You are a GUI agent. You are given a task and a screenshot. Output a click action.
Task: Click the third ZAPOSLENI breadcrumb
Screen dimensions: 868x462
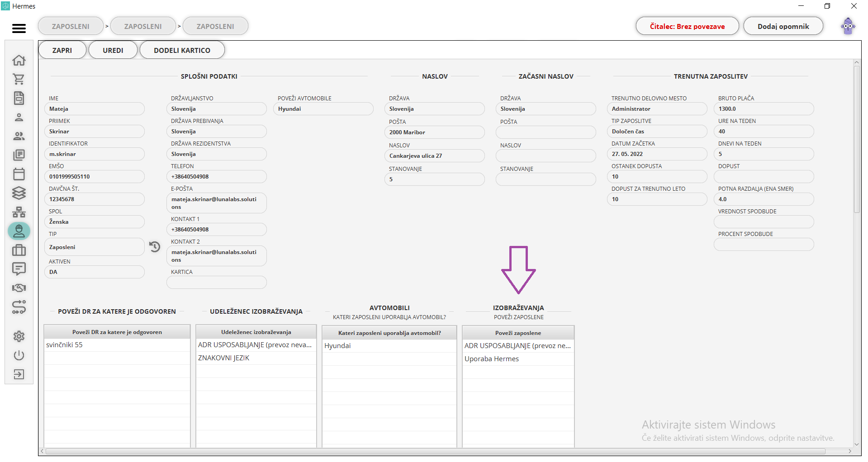click(x=215, y=26)
